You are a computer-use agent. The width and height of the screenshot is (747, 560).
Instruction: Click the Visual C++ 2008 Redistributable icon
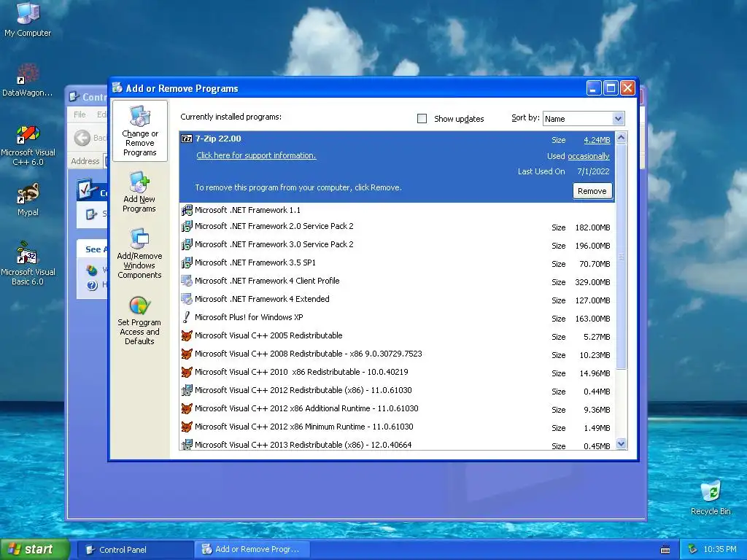tap(187, 354)
